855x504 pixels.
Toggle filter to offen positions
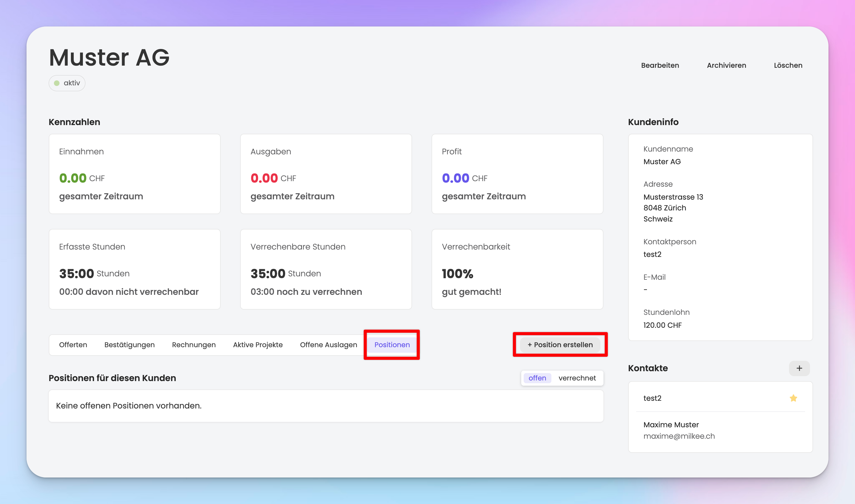537,378
